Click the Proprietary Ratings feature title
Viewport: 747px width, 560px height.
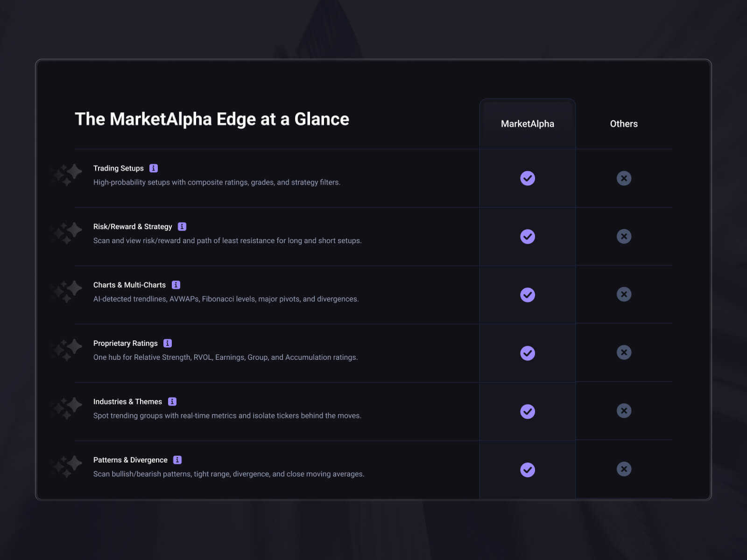(126, 343)
